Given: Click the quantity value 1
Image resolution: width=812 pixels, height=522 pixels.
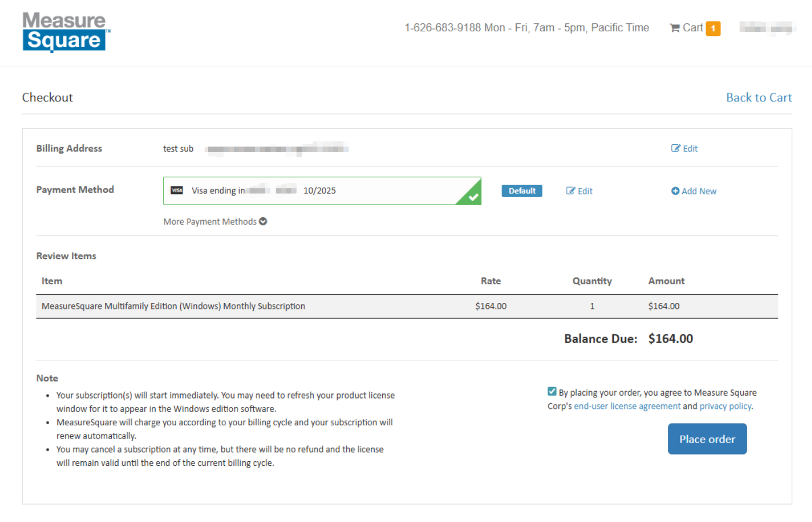Looking at the screenshot, I should point(592,306).
